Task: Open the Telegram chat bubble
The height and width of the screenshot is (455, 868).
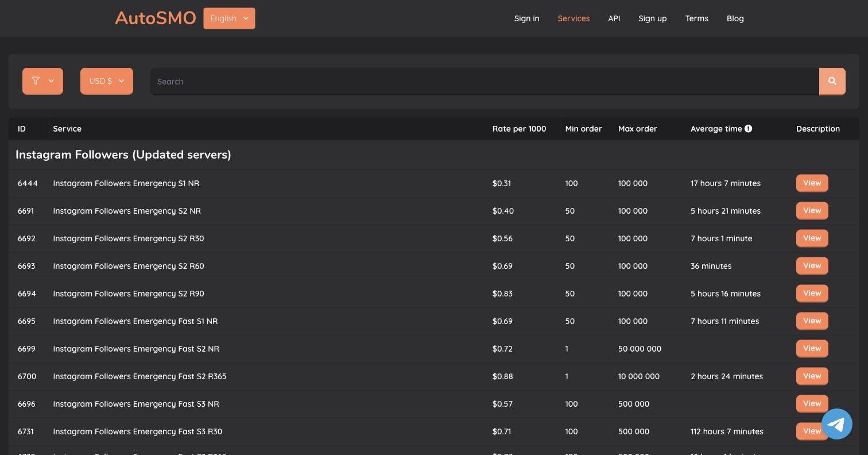Action: coord(836,424)
